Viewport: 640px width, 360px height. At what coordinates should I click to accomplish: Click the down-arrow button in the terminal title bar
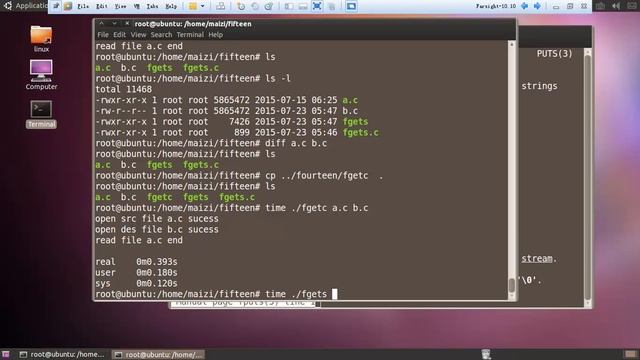point(114,24)
